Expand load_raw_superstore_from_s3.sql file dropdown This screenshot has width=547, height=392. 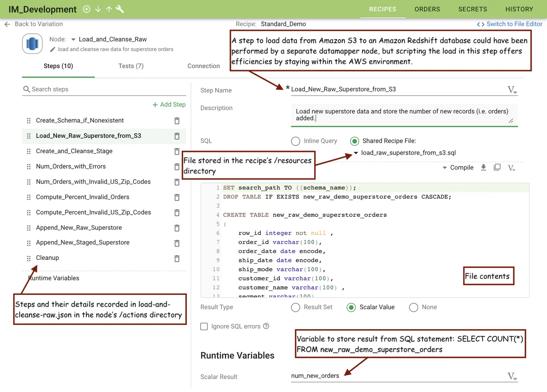point(356,153)
